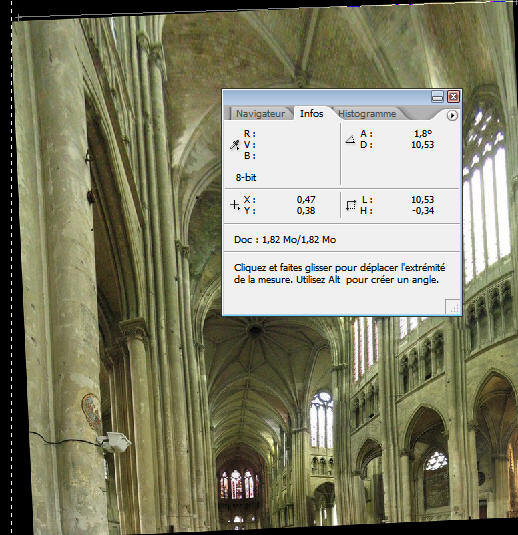Viewport: 518px width, 535px height.
Task: Click the 8-bit color depth label
Action: 246,177
